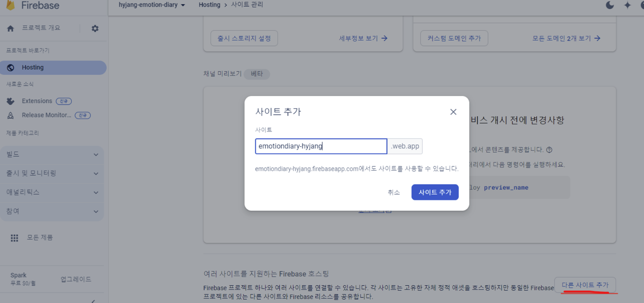The image size is (644, 303).
Task: Click 업그레이드 plan button
Action: pos(76,279)
